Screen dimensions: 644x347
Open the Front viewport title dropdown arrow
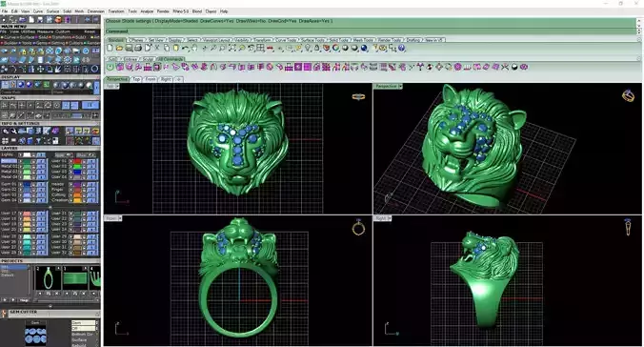pyautogui.click(x=120, y=218)
